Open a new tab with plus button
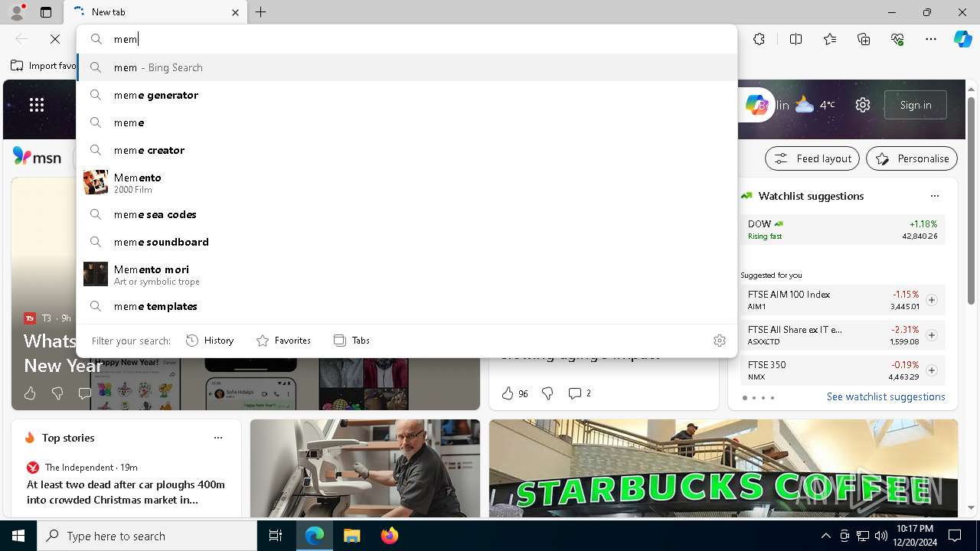 [x=261, y=12]
